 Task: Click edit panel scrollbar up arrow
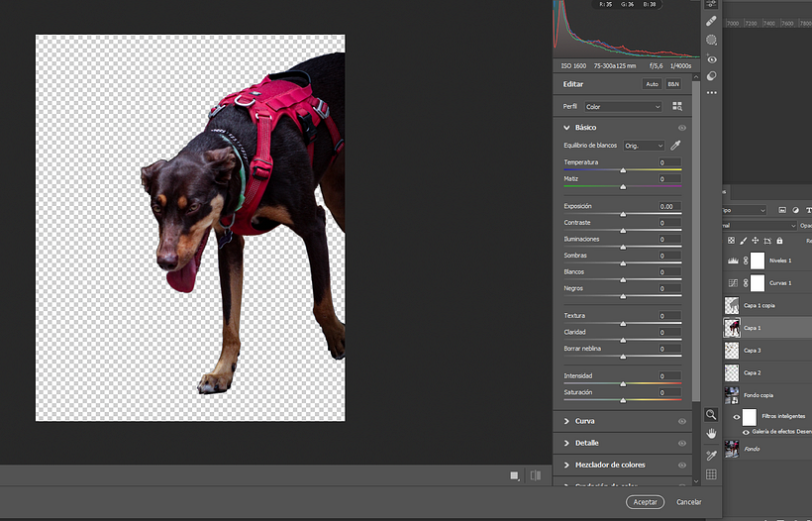(x=696, y=77)
